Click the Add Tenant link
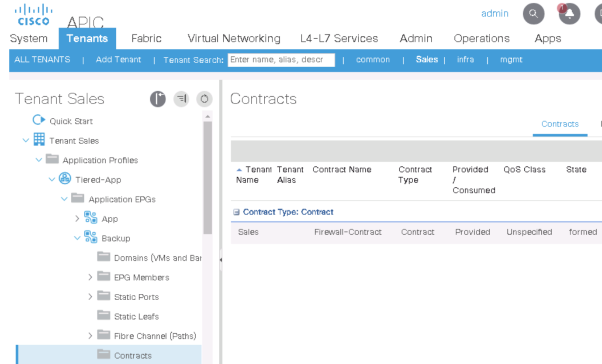 coord(118,60)
